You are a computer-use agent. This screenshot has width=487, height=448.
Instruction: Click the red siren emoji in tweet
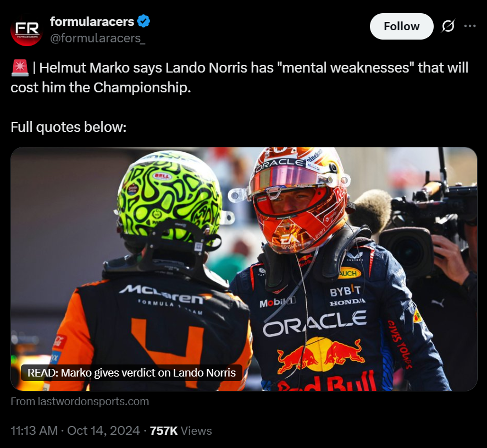click(x=20, y=68)
